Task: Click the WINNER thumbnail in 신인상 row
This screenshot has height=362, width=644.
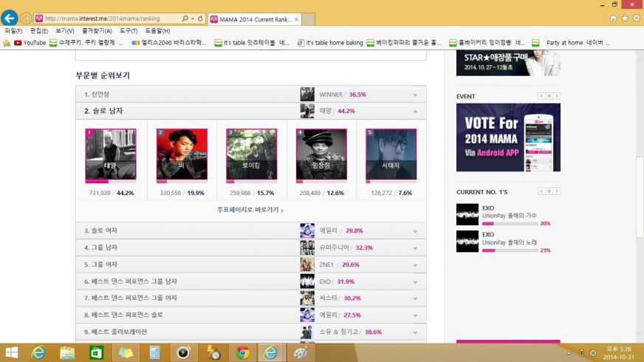Action: point(307,94)
